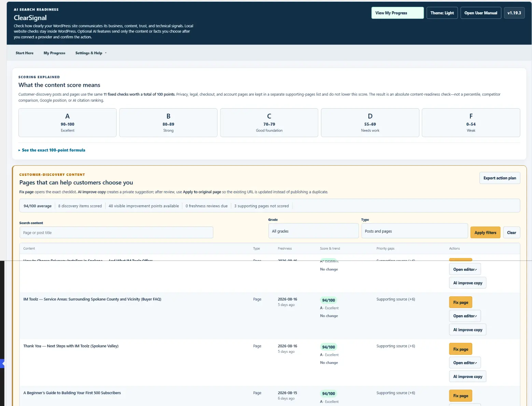Click 48 visible improvement points available
This screenshot has height=406, width=532.
pos(144,206)
